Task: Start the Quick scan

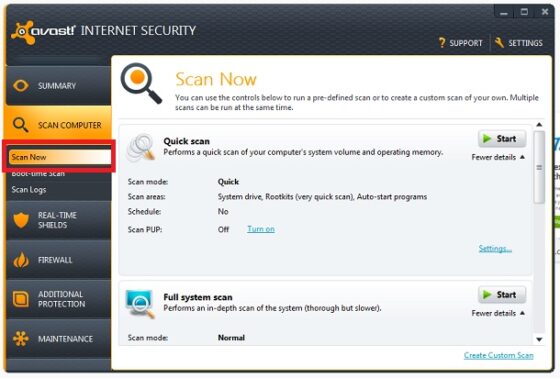Action: [502, 139]
